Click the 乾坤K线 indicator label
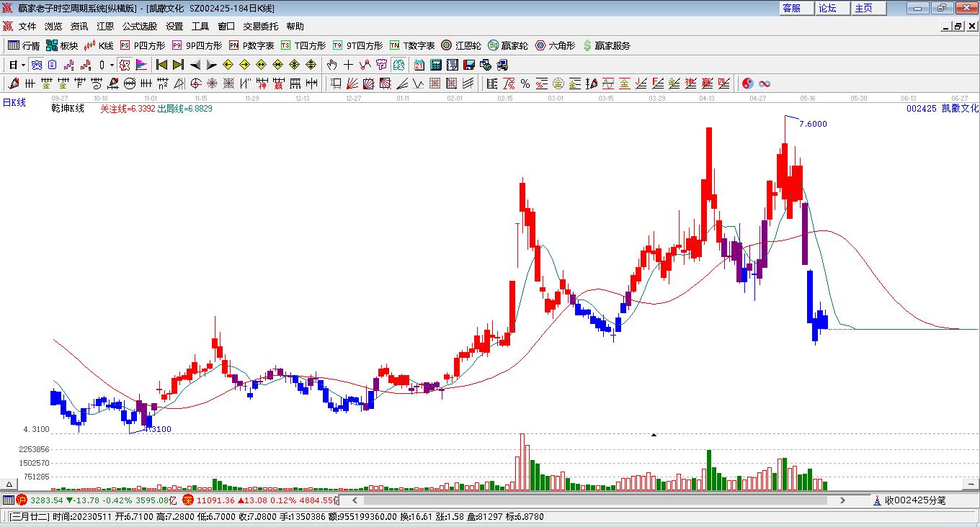Screen dimensions: 980x527 click(68, 109)
